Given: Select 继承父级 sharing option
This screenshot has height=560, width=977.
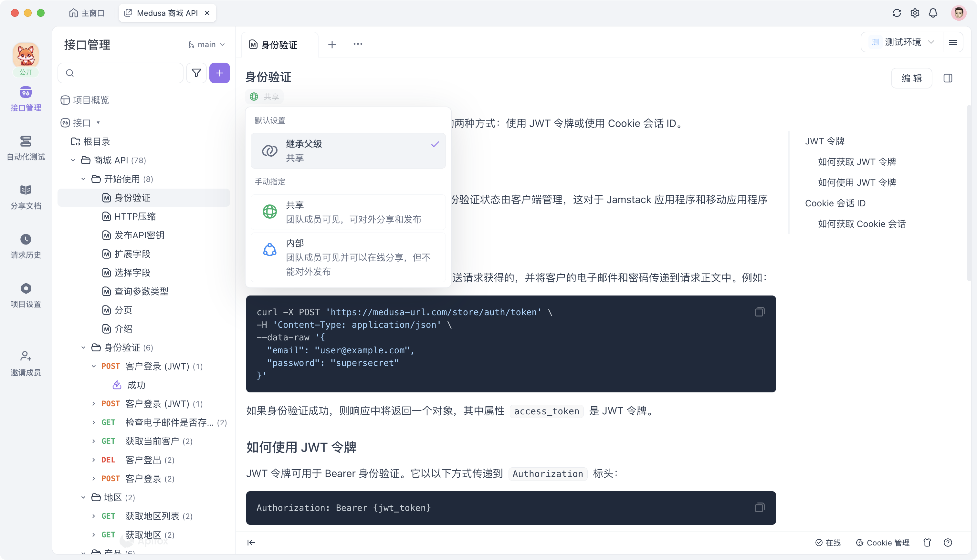Looking at the screenshot, I should [x=347, y=150].
